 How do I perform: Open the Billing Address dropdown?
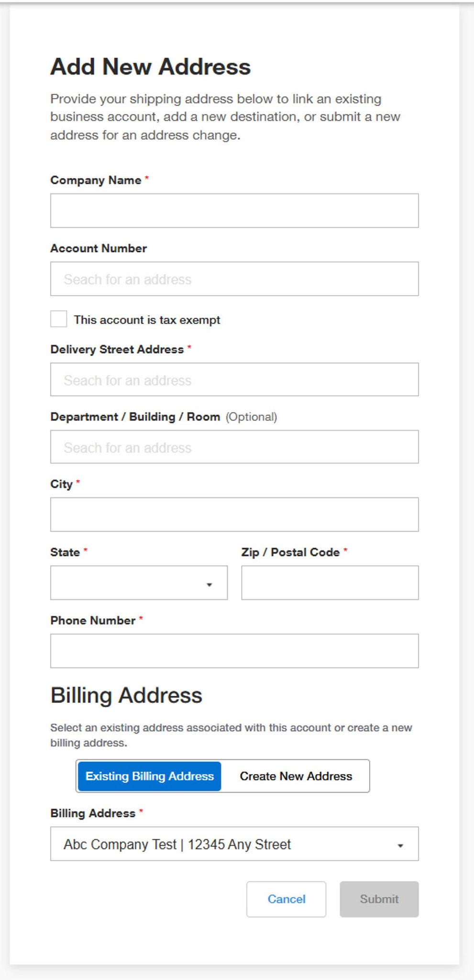pos(234,844)
